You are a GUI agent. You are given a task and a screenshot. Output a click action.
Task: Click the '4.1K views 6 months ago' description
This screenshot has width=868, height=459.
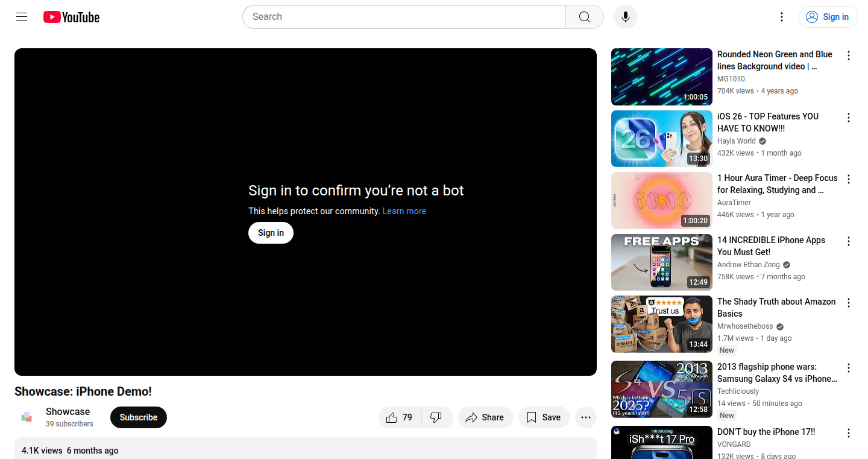coord(70,451)
